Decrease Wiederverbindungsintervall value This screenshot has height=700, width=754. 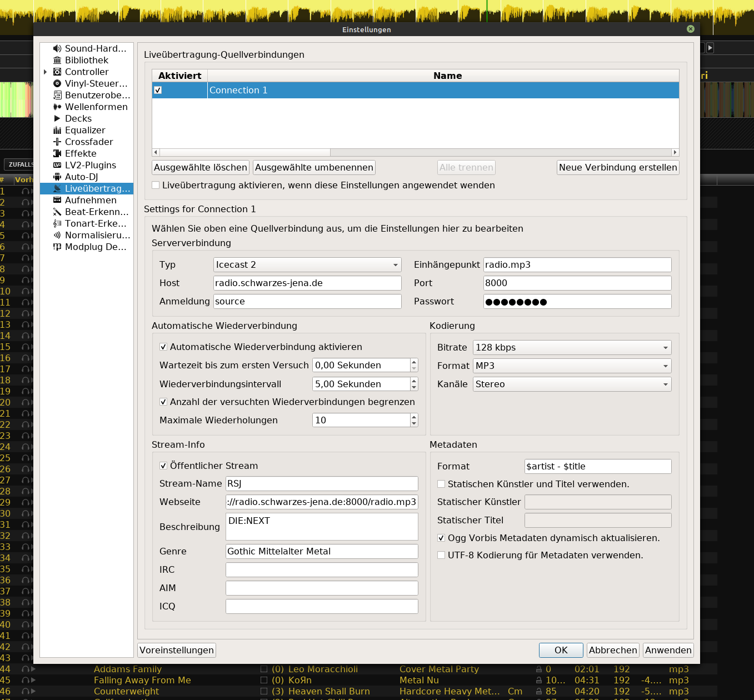[x=414, y=387]
